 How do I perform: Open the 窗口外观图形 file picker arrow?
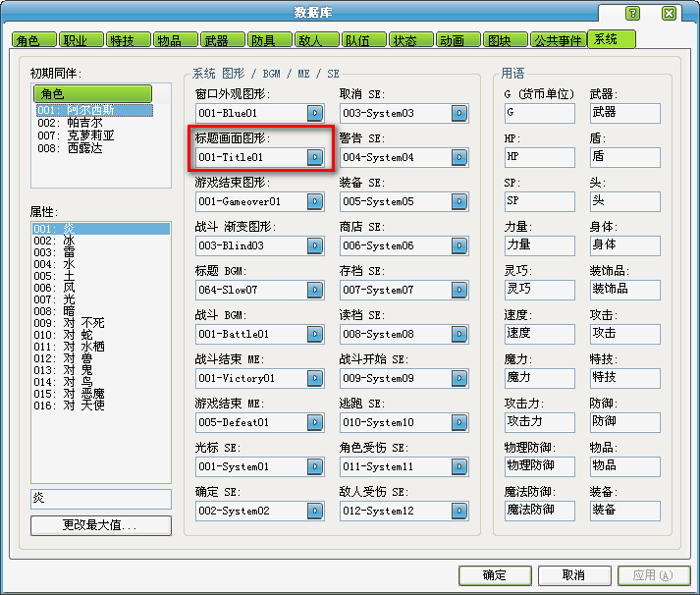tap(315, 113)
